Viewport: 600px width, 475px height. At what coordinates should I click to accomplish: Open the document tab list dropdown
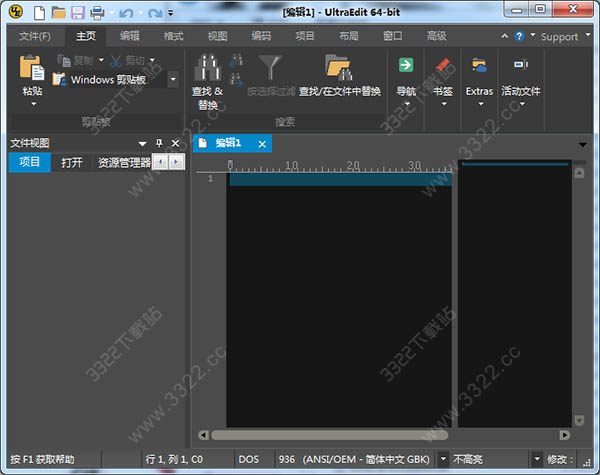tap(582, 145)
